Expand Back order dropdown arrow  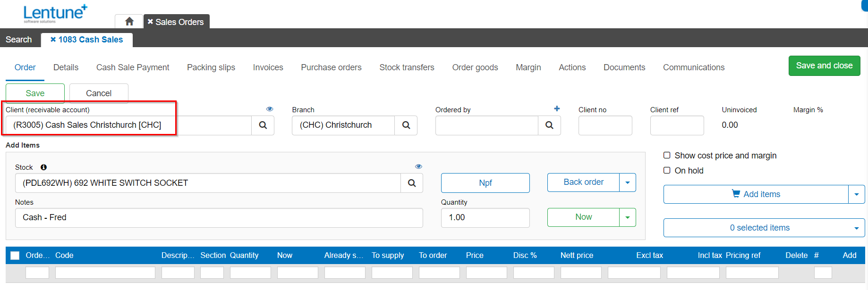(x=628, y=182)
